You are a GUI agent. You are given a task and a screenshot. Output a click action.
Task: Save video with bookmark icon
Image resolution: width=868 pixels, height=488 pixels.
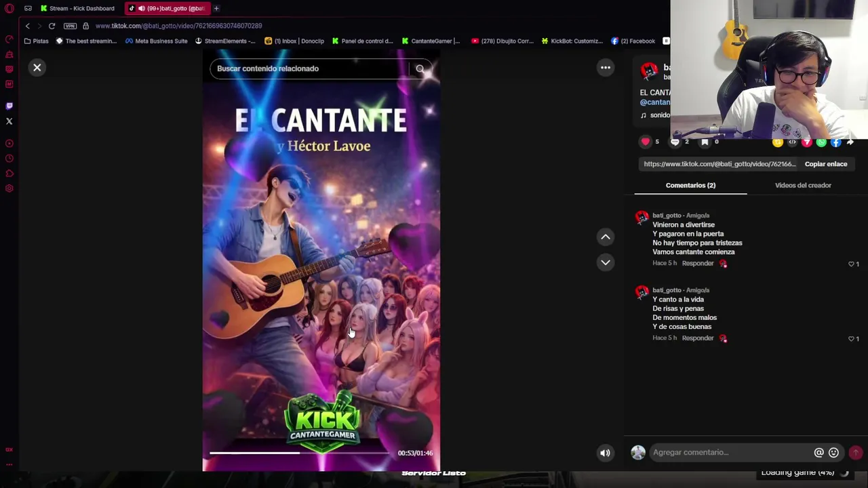click(705, 142)
